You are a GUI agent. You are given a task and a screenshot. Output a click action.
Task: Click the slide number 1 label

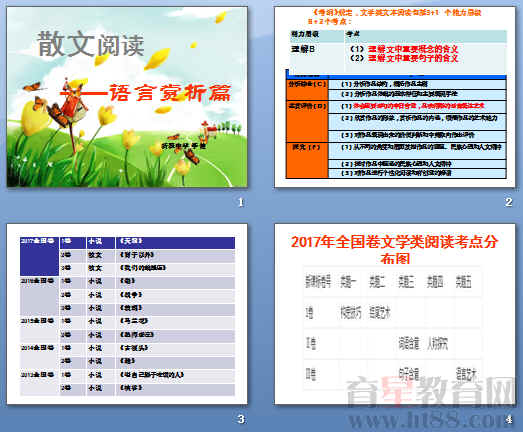pos(241,202)
